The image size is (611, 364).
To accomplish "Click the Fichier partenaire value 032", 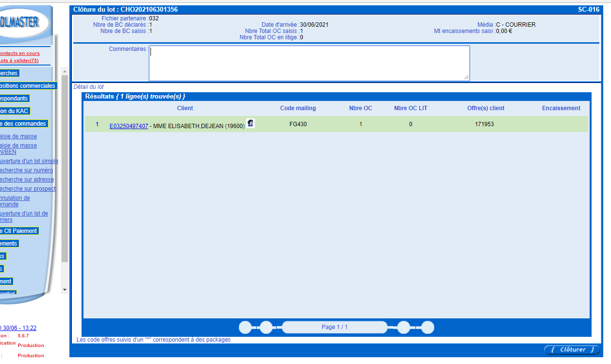I will coord(154,18).
